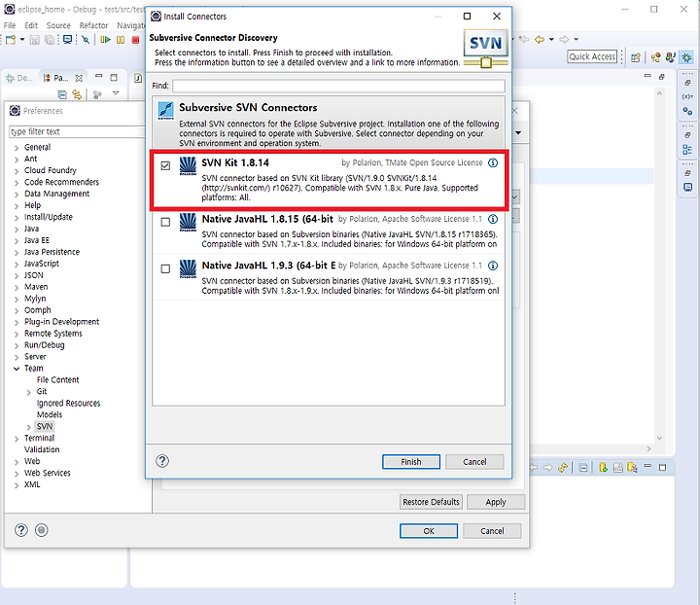Viewport: 700px width, 605px height.
Task: Click the Forward navigation arrow in toolbar
Action: [x=564, y=40]
